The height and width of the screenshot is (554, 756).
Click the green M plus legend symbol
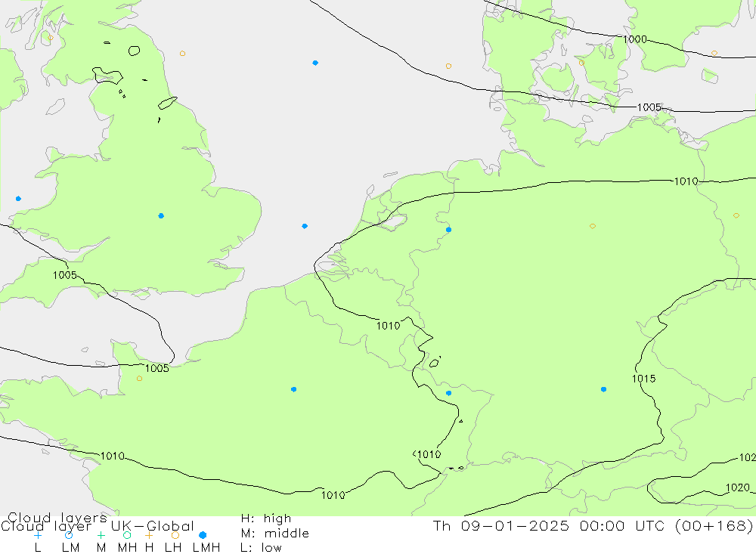101,535
